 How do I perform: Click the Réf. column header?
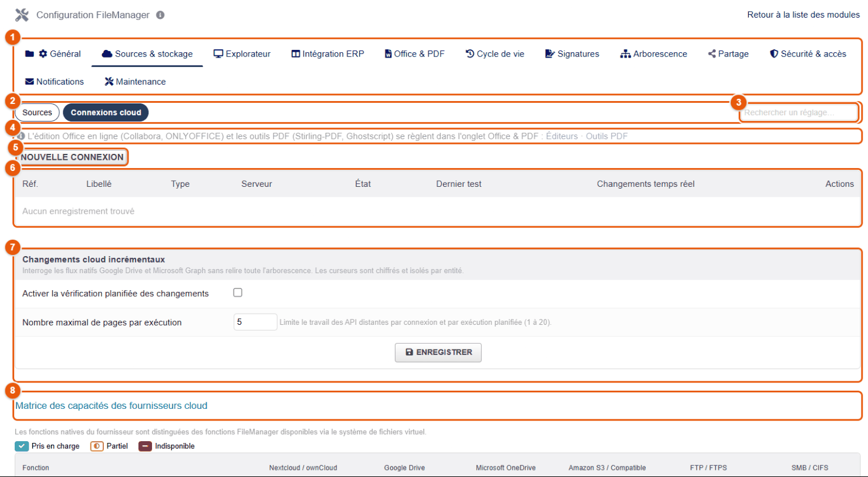tap(30, 184)
